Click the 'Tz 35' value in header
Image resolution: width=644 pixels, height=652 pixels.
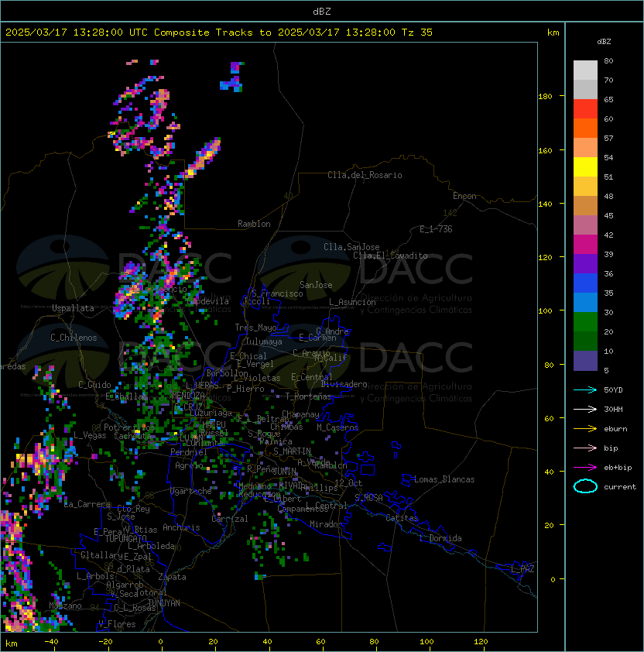click(x=417, y=33)
